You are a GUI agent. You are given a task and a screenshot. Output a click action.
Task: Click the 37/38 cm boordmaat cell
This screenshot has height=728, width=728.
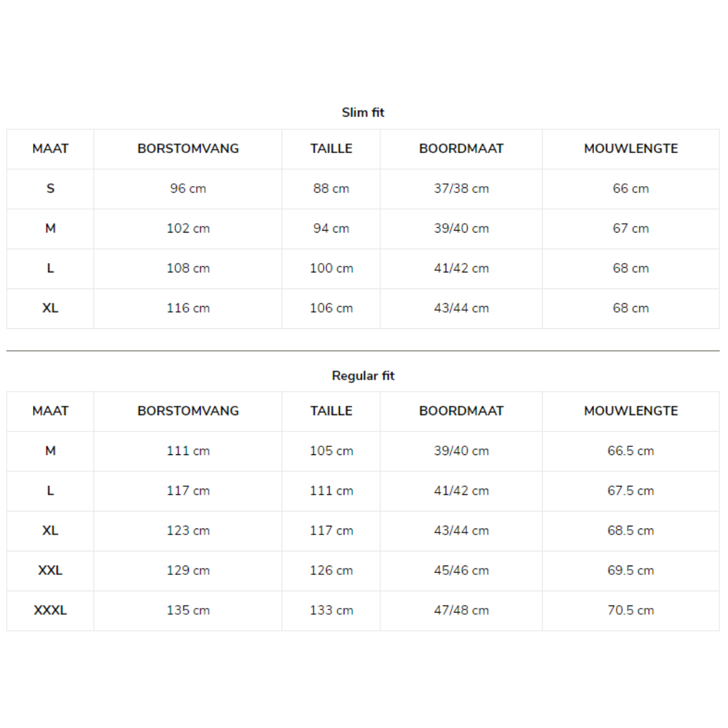(461, 189)
